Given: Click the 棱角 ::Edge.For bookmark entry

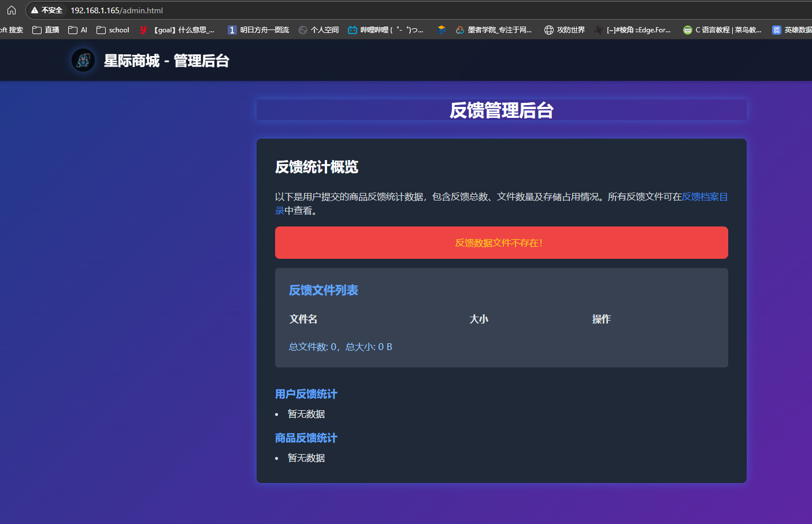Looking at the screenshot, I should click(636, 29).
